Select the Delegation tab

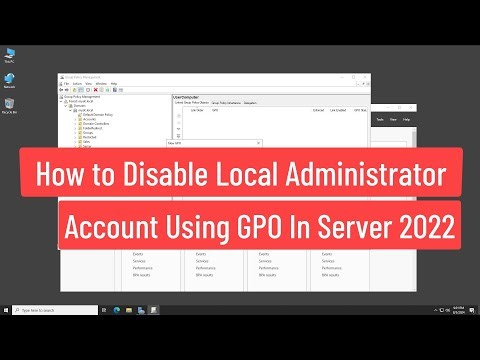pyautogui.click(x=250, y=103)
